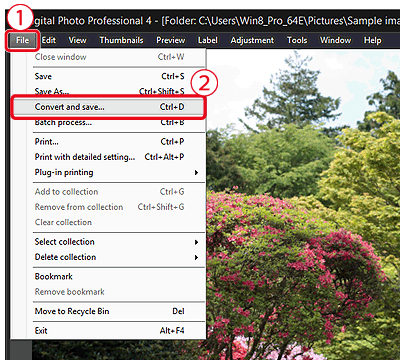Image resolution: width=400 pixels, height=360 pixels.
Task: Open the Window menu
Action: (x=335, y=40)
